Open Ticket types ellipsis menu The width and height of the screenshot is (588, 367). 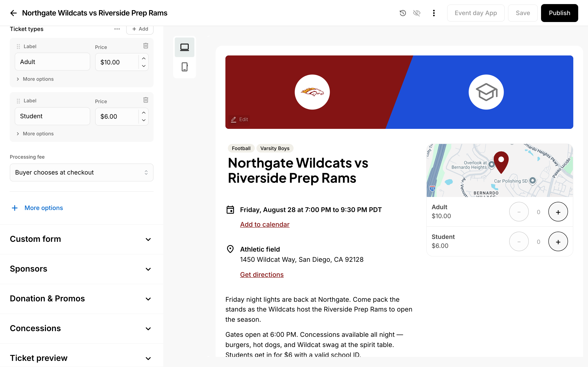(117, 29)
